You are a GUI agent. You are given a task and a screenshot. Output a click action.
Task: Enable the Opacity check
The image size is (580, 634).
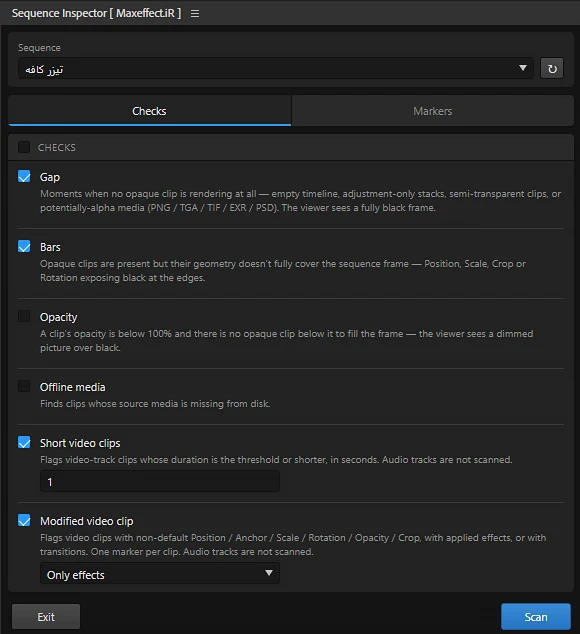pyautogui.click(x=24, y=317)
